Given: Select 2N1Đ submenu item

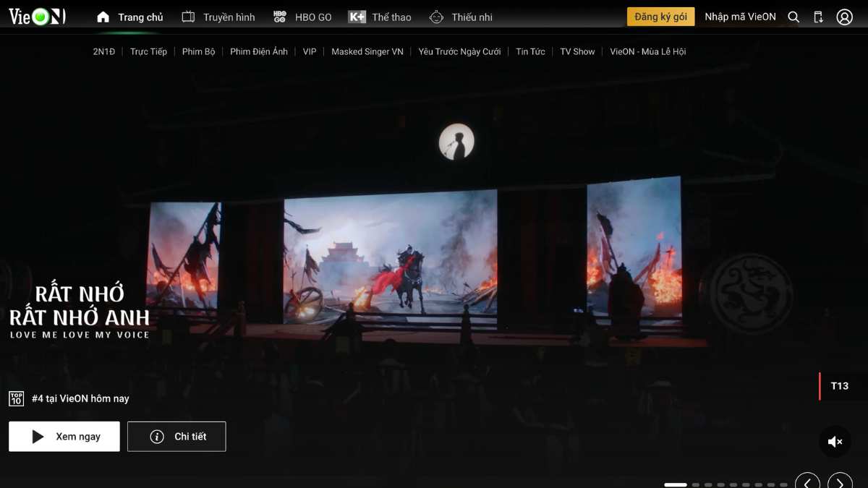Looking at the screenshot, I should (x=104, y=51).
